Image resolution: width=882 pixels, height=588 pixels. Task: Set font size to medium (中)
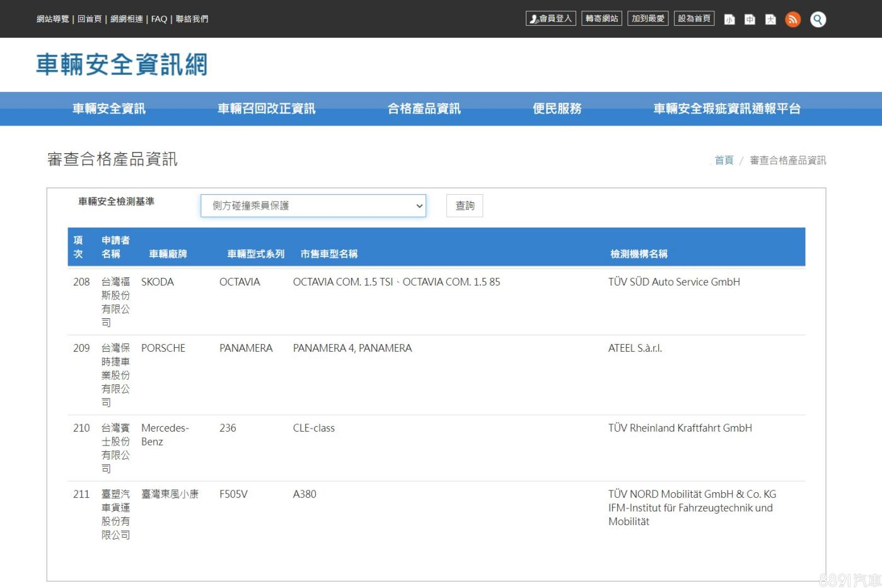(x=750, y=20)
